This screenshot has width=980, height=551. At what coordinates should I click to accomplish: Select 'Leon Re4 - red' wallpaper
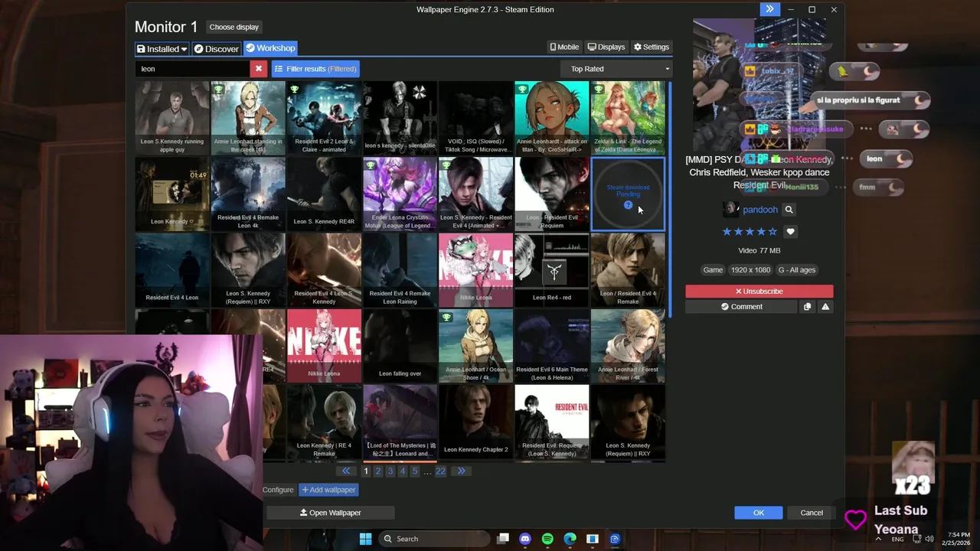click(x=552, y=270)
